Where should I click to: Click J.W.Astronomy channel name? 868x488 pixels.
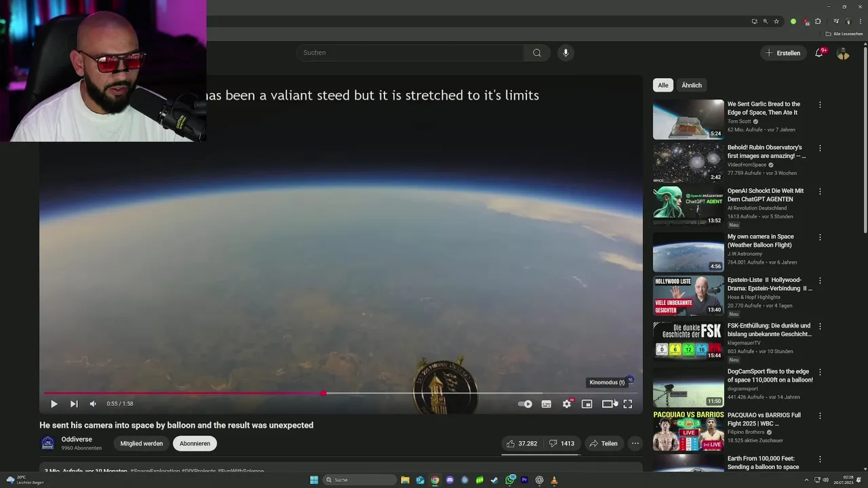pos(745,253)
